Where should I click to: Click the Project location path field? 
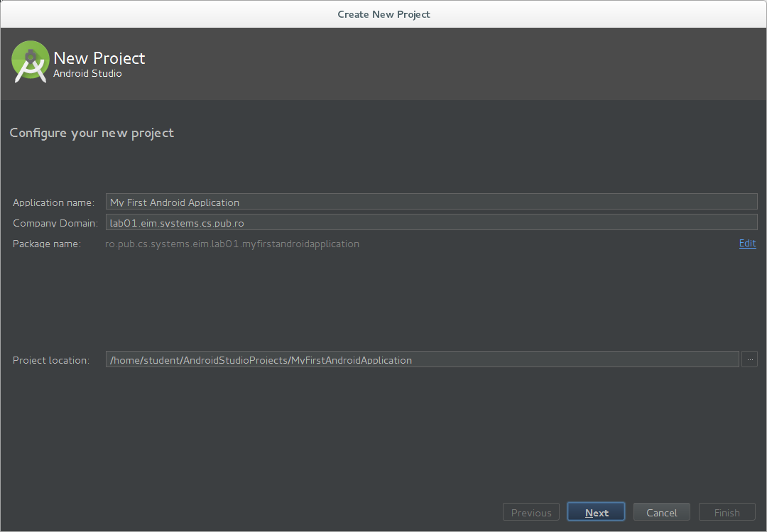click(x=422, y=359)
